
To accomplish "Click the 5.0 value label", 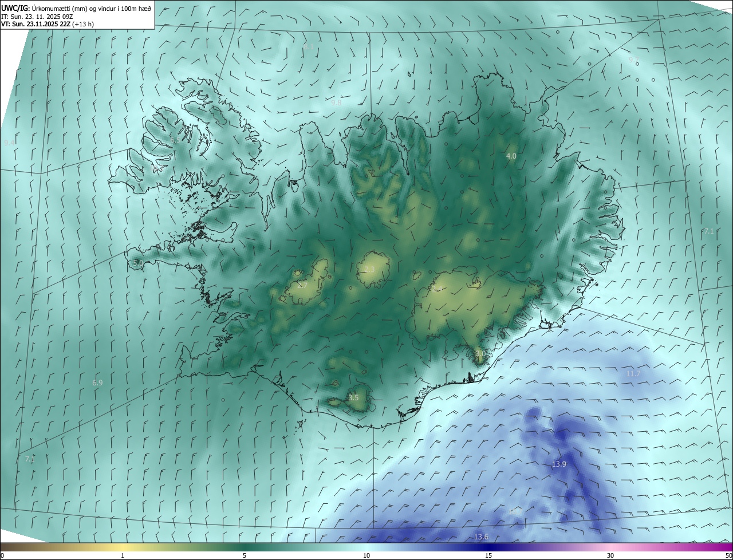I will (138, 263).
